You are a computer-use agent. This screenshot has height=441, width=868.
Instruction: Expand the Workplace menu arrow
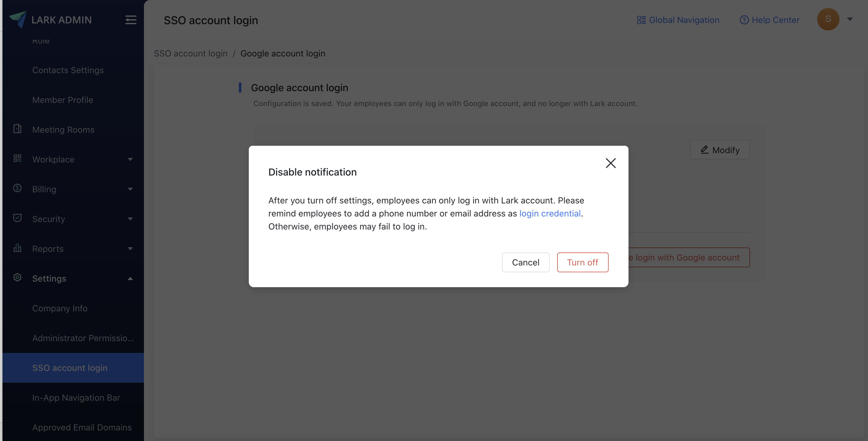coord(130,159)
